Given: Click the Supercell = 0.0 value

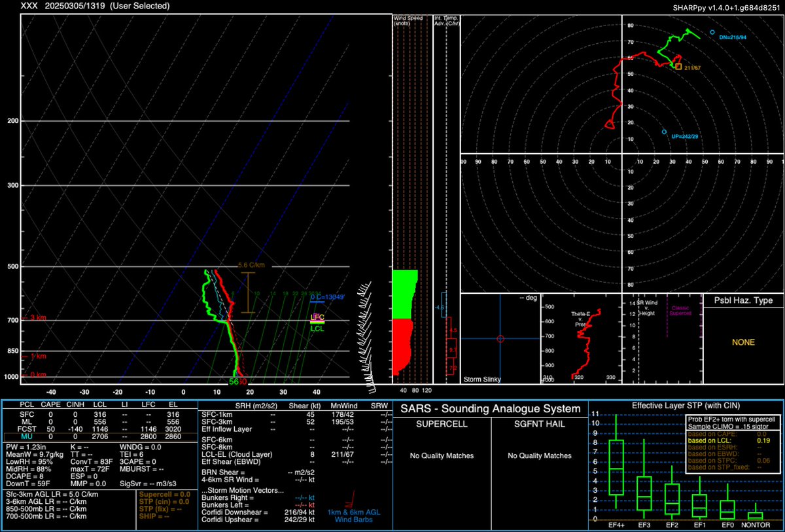Looking at the screenshot, I should click(x=164, y=494).
